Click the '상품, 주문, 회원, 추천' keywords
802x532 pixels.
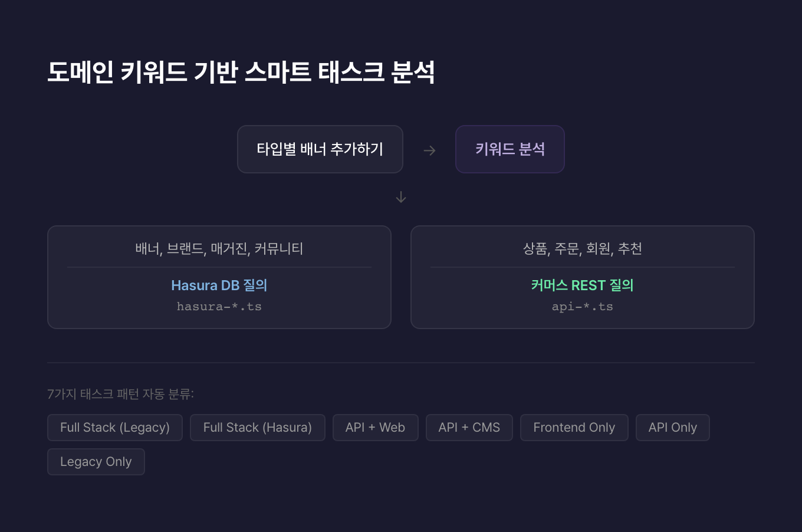click(582, 249)
